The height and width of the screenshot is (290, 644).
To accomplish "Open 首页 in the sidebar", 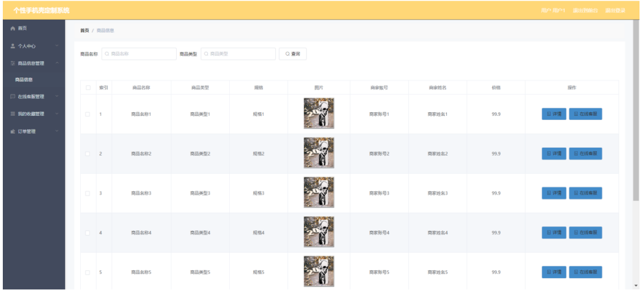I will (34, 29).
